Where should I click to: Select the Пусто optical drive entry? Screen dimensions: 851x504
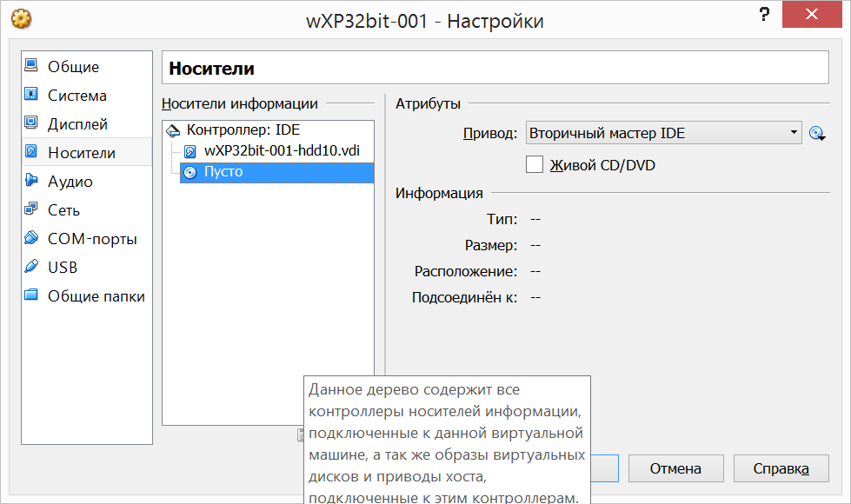click(276, 173)
